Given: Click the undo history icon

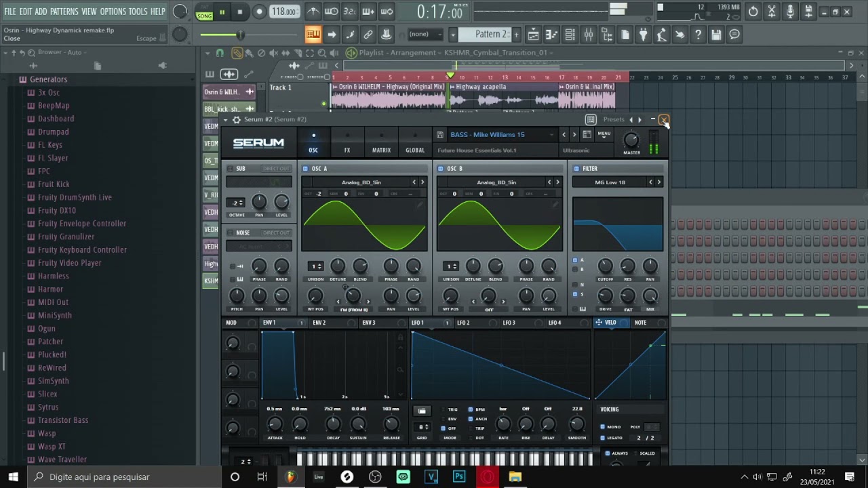Looking at the screenshot, I should [x=753, y=12].
